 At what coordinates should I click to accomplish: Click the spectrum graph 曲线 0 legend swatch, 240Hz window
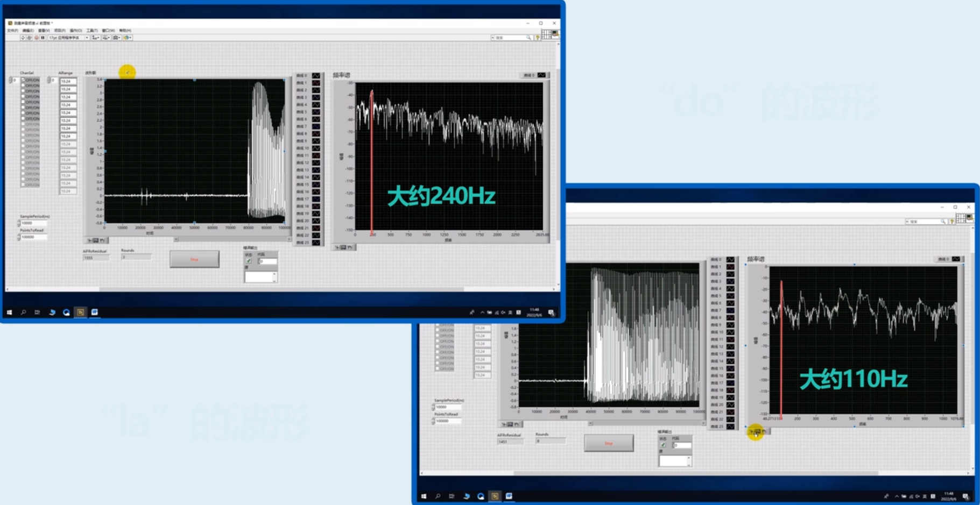[541, 75]
